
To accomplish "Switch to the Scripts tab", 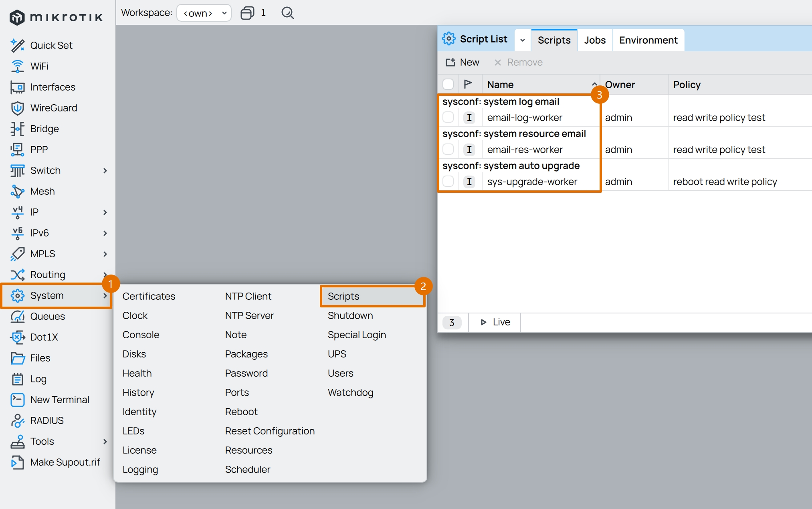I will click(554, 40).
